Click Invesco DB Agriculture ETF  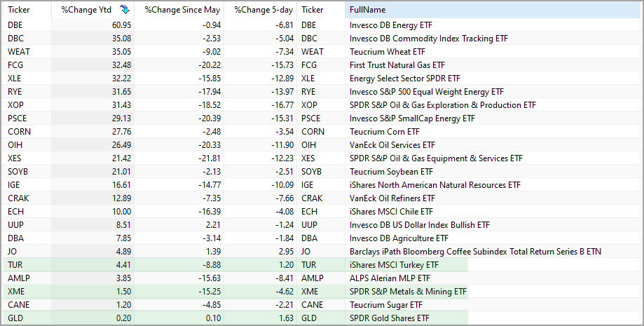399,238
